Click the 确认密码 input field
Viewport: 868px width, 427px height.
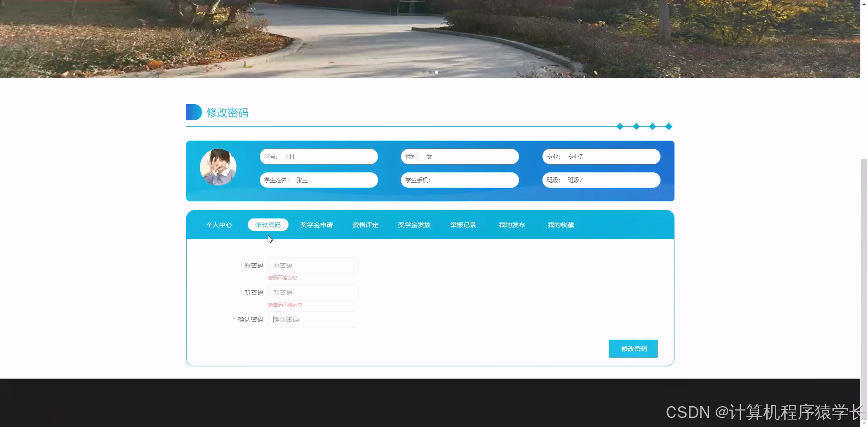(x=312, y=319)
